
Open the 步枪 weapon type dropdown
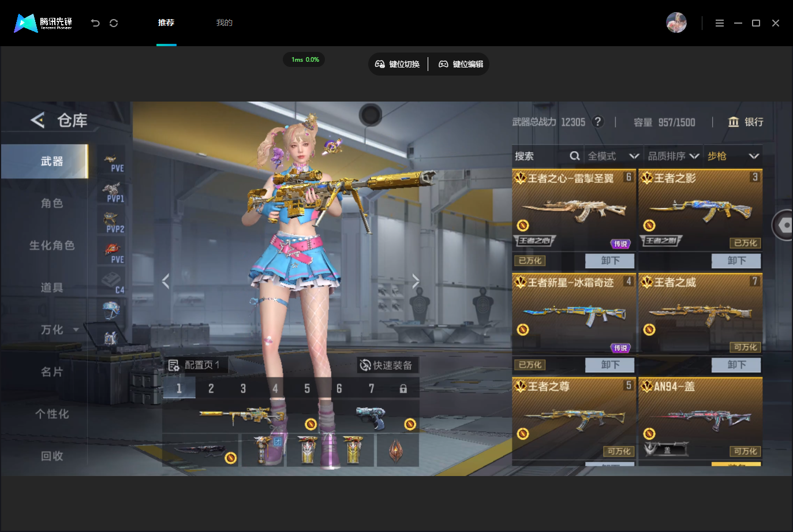[733, 156]
